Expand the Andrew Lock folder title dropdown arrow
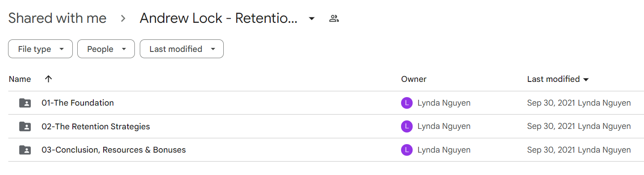 point(312,18)
